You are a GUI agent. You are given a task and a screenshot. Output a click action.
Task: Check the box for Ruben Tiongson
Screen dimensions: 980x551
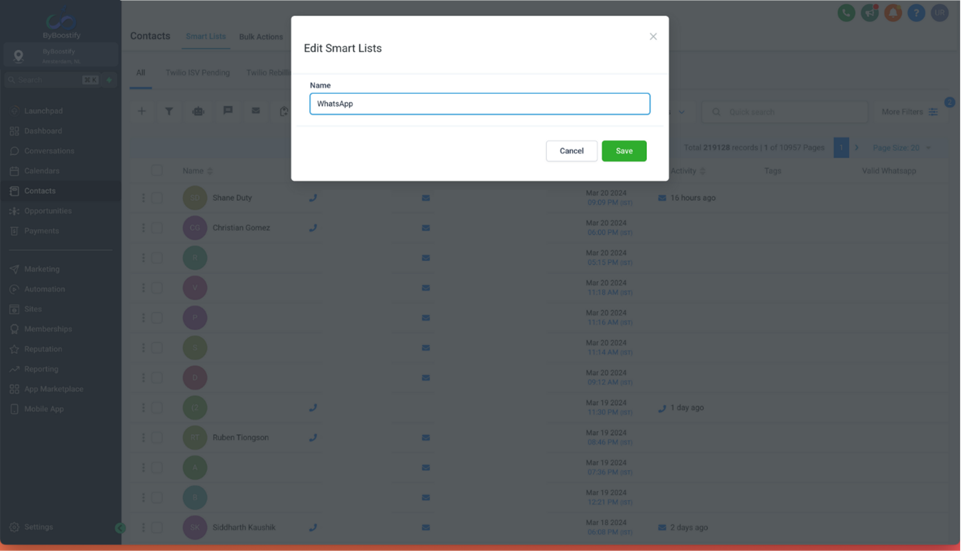pos(157,437)
